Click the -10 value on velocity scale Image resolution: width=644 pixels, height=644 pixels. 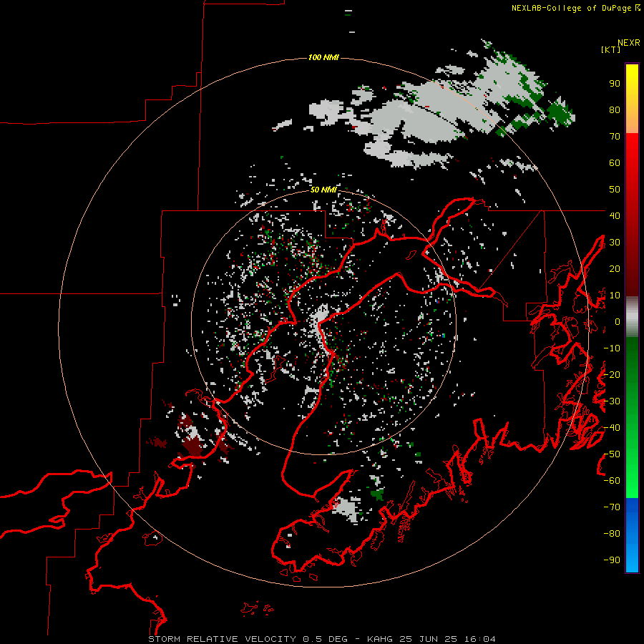click(612, 348)
